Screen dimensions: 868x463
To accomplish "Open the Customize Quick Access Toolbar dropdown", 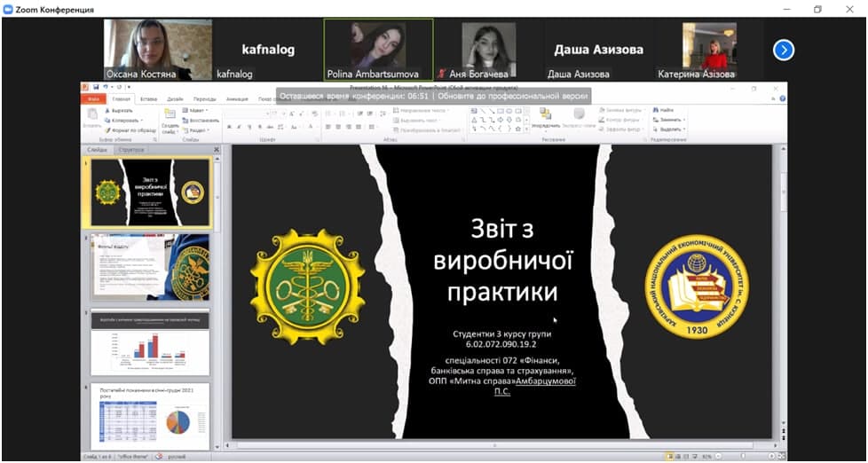I will [129, 87].
